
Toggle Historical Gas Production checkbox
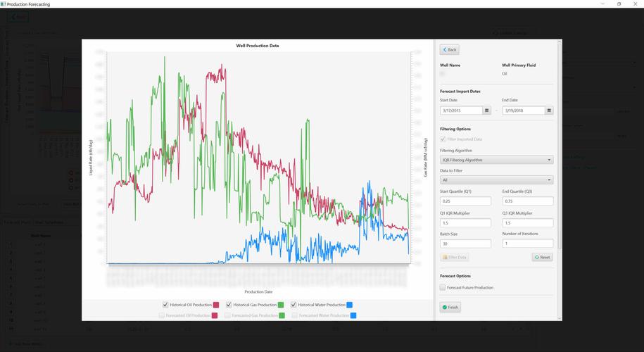(229, 305)
